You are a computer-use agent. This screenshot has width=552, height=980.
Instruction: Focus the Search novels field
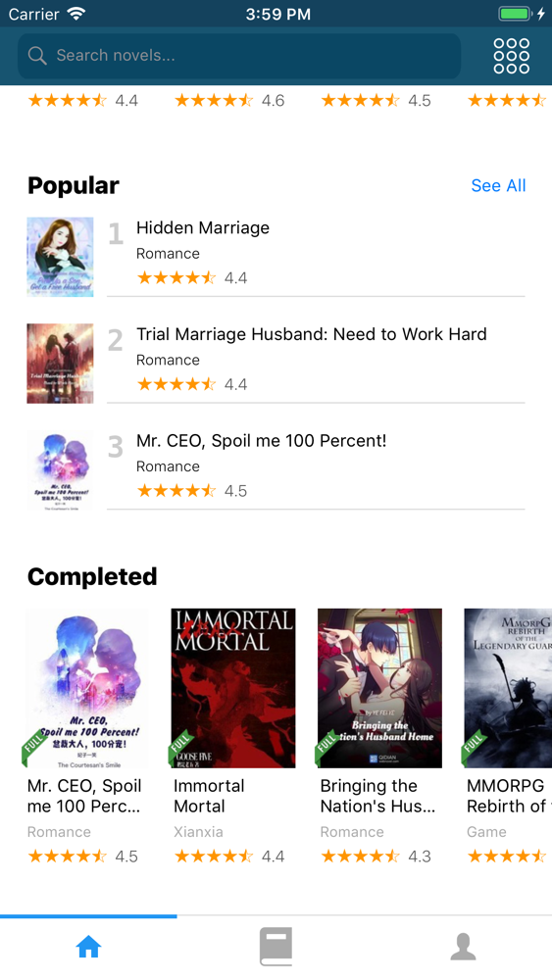point(239,56)
